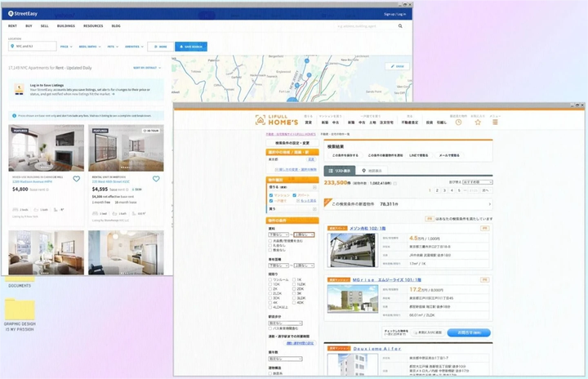Click the LINE receive button in search results
Screen dimensions: 588x379
tap(418, 155)
